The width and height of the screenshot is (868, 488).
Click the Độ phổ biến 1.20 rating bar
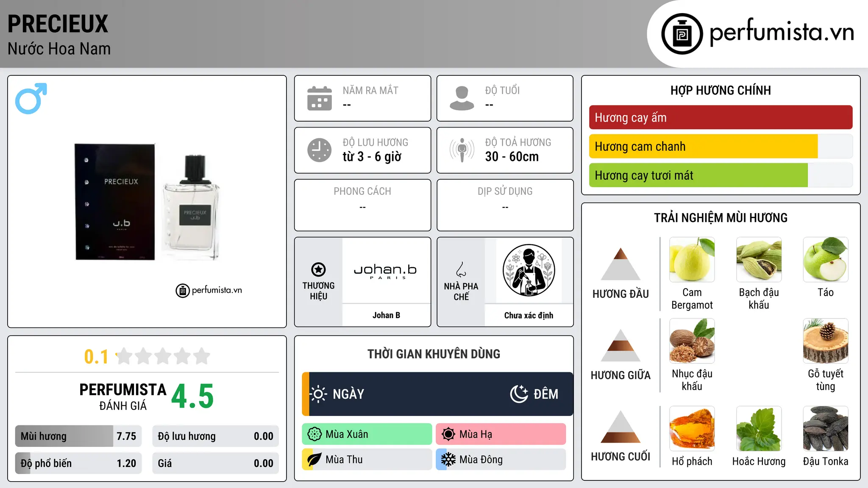(x=78, y=463)
